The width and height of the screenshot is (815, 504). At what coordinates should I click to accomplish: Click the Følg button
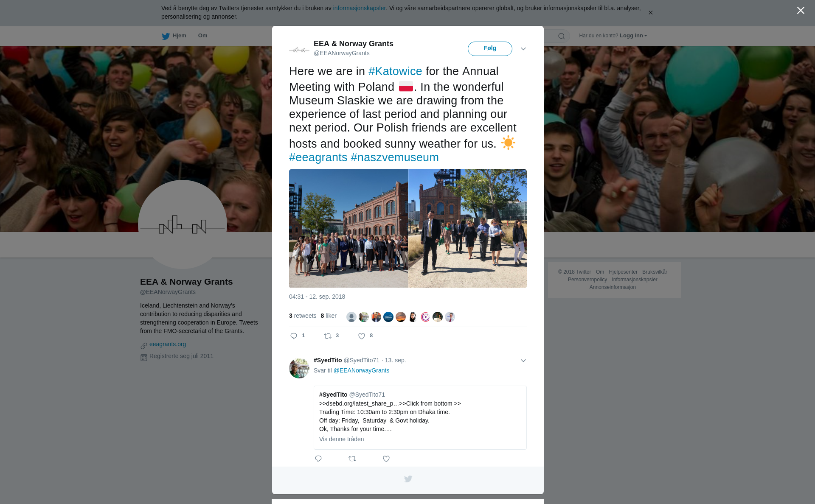coord(490,49)
